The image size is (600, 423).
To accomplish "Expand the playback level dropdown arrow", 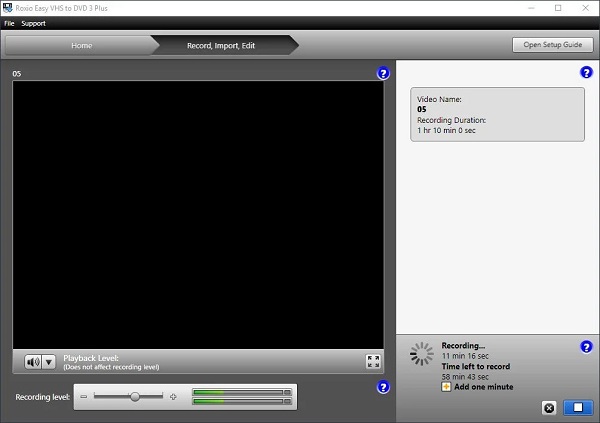I will [49, 362].
